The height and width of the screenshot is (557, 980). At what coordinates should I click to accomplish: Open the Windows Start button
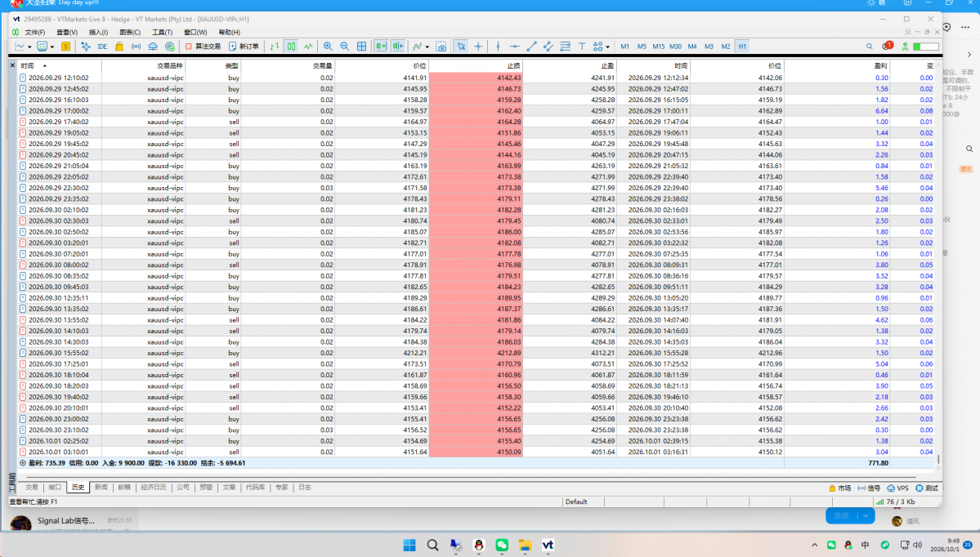point(409,545)
